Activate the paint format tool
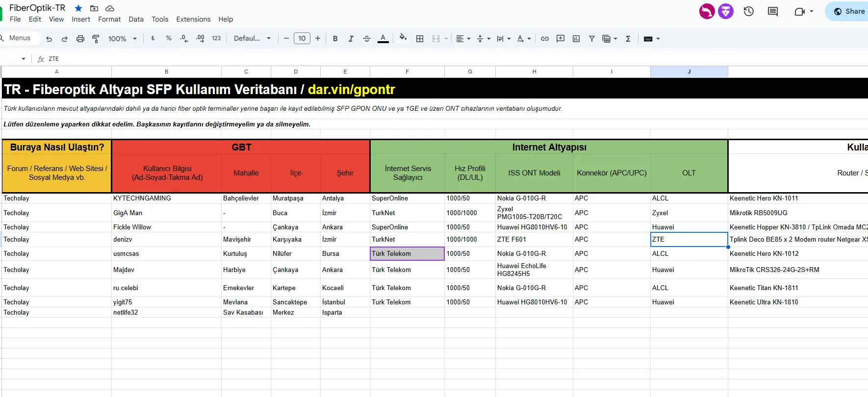 click(96, 39)
